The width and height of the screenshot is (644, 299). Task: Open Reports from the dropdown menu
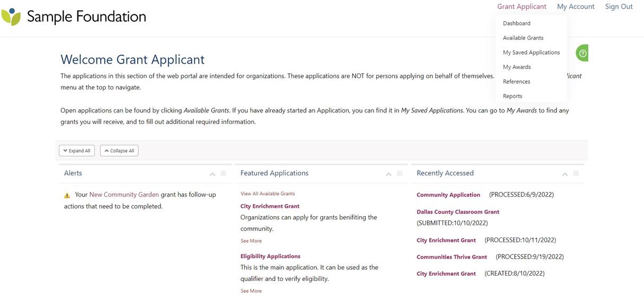[513, 96]
